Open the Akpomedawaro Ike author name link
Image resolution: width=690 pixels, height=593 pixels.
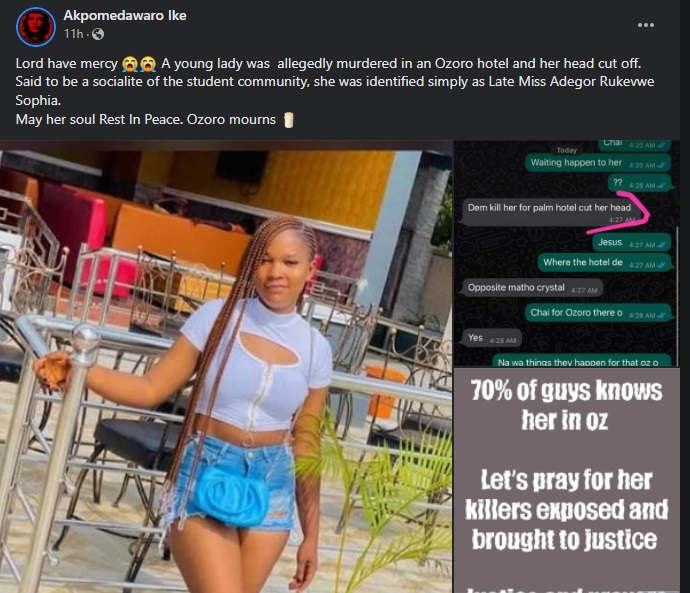[x=125, y=15]
